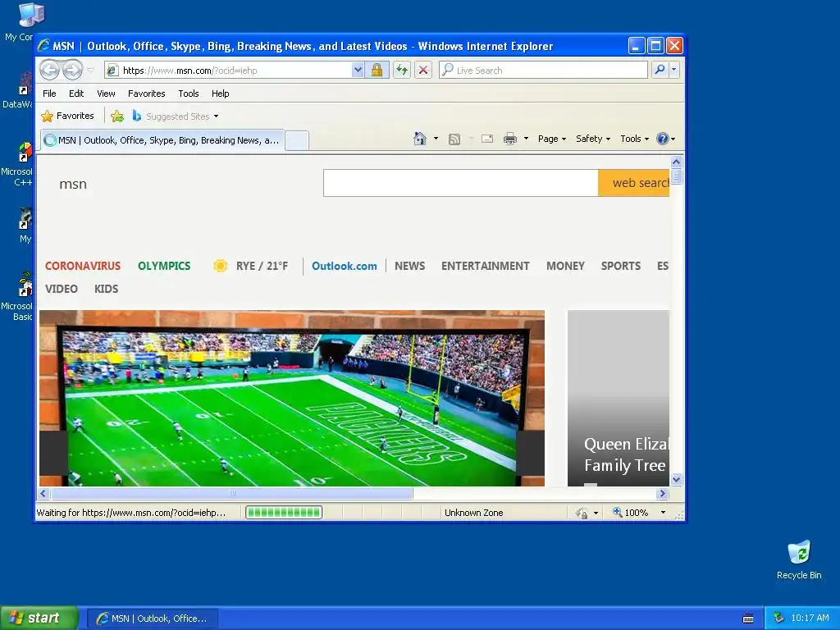Click the Add to Favorites Bar icon
This screenshot has height=630, width=840.
point(117,116)
